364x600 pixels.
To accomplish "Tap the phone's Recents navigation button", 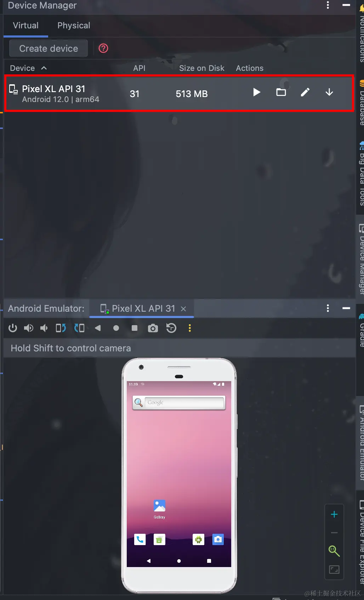I will point(209,561).
